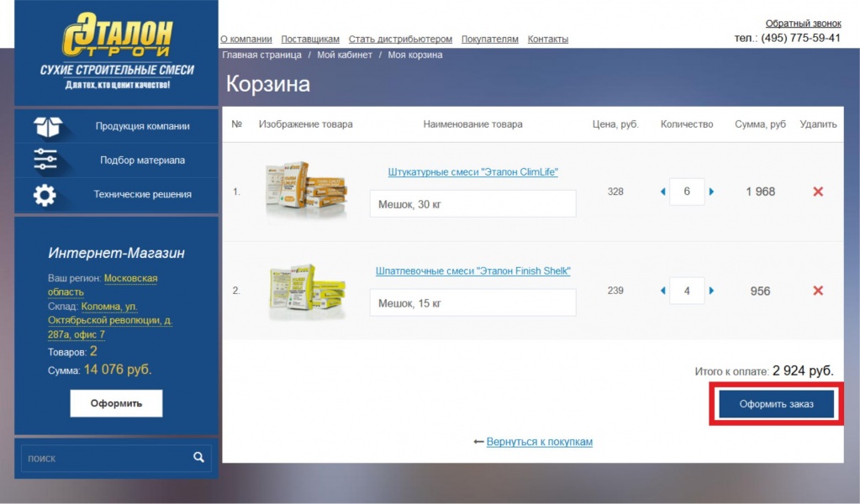Open the Шпатлевочные смеси "Эталон Finish Shelk" link
Image resolution: width=860 pixels, height=504 pixels.
pos(472,270)
